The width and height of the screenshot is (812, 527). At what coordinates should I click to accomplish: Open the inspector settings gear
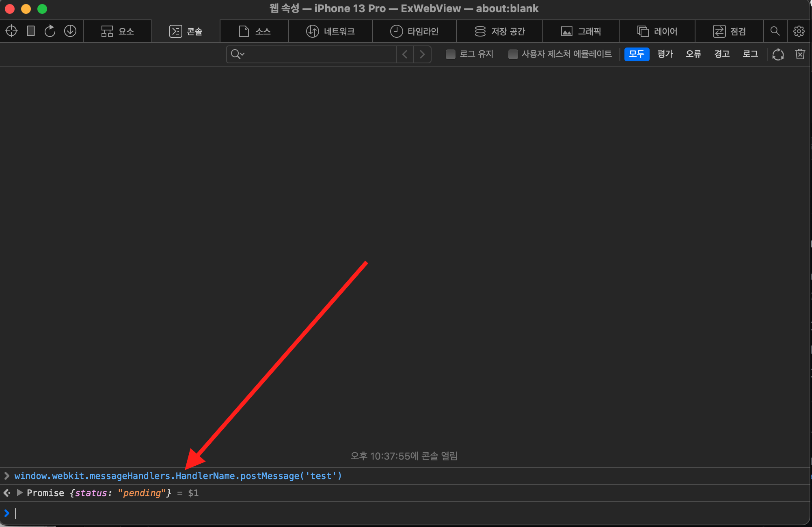(799, 31)
